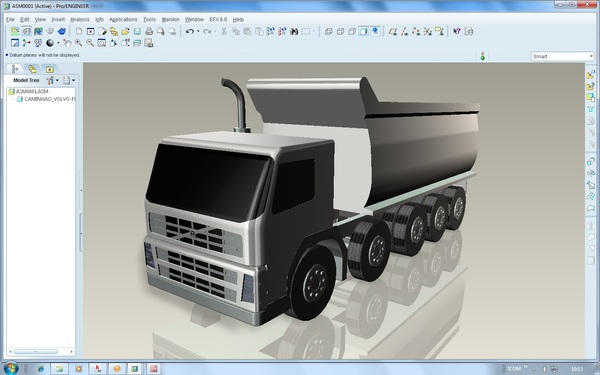
Task: Open Internet Explorer from the taskbar
Action: 40,369
